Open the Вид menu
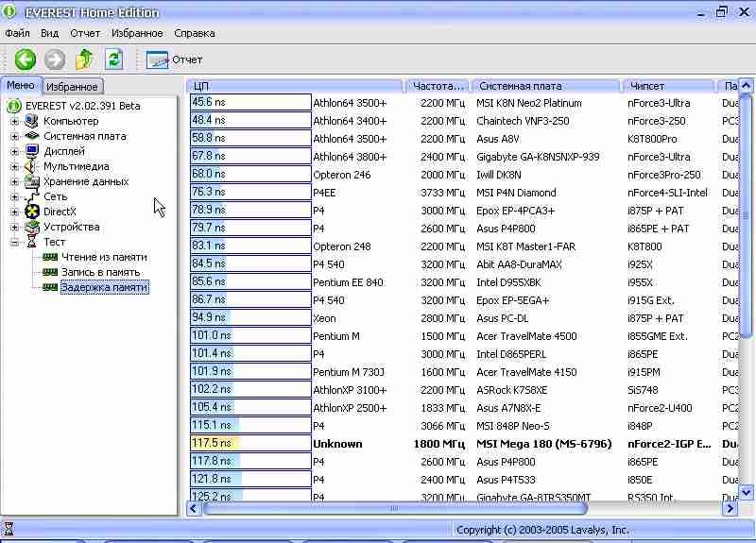This screenshot has height=543, width=756. [50, 33]
